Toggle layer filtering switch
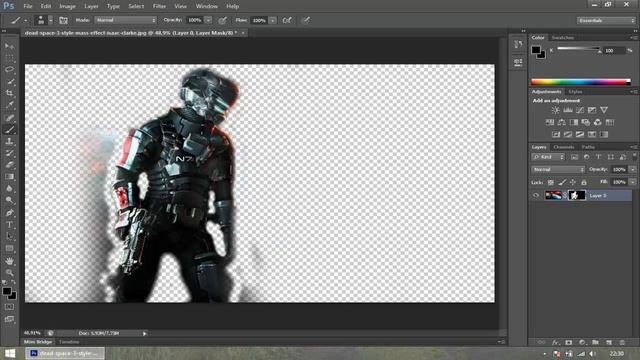 click(634, 156)
